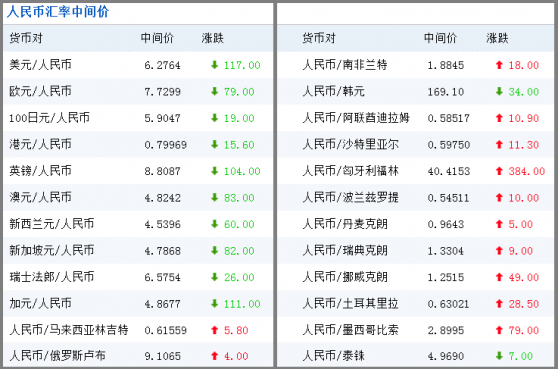The image size is (558, 369).
Task: Select the 港元/人民币 currency pair
Action: click(40, 144)
